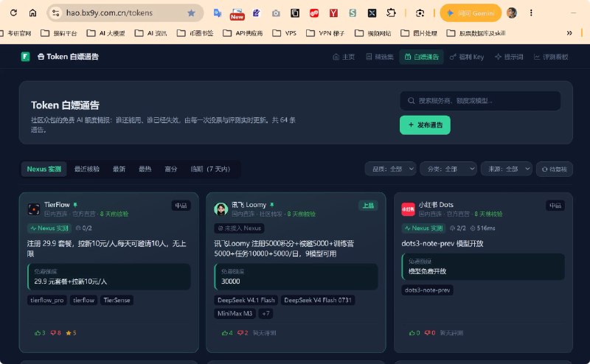Screen dimensions: 590x364
Task: Open the extension with the red New badge
Action: click(237, 14)
